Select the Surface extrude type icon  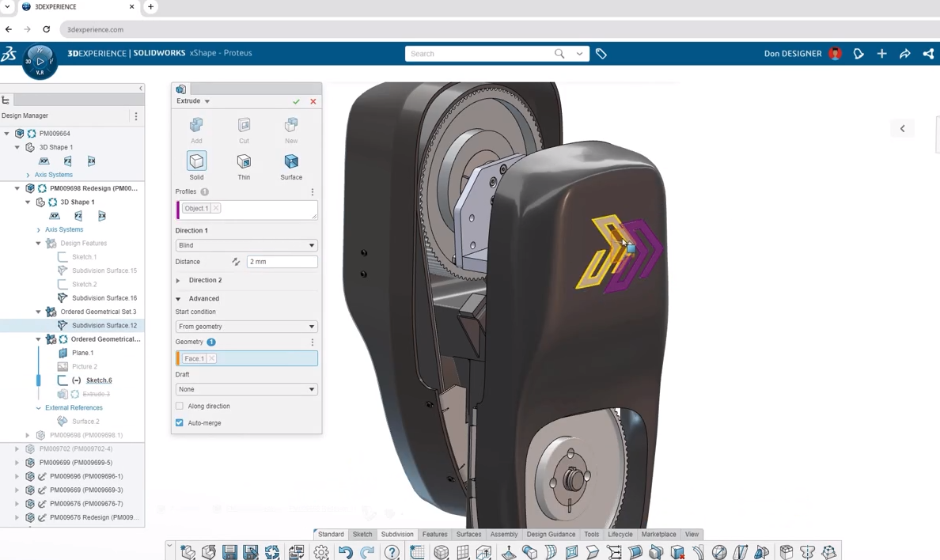[291, 162]
